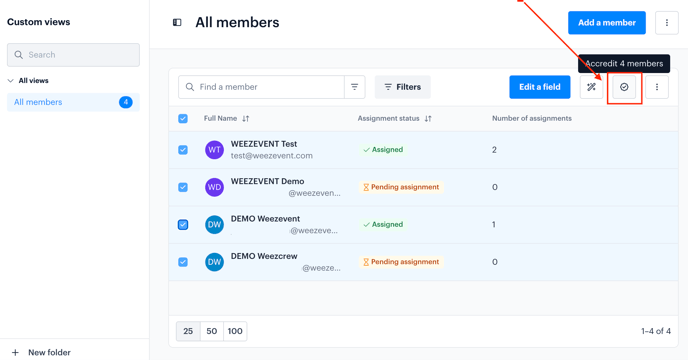Open the header three-dot menu beside Add a member

pyautogui.click(x=666, y=23)
